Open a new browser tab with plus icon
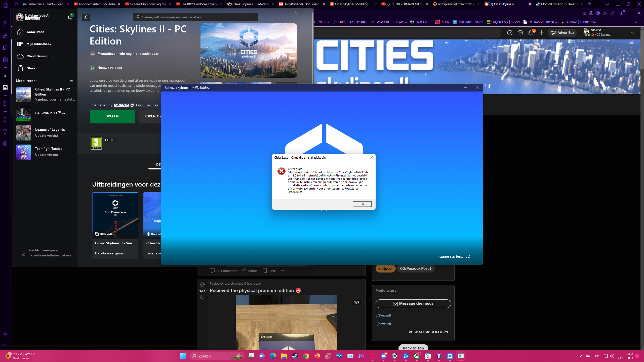Viewport: 644px width, 362px height. pyautogui.click(x=589, y=4)
